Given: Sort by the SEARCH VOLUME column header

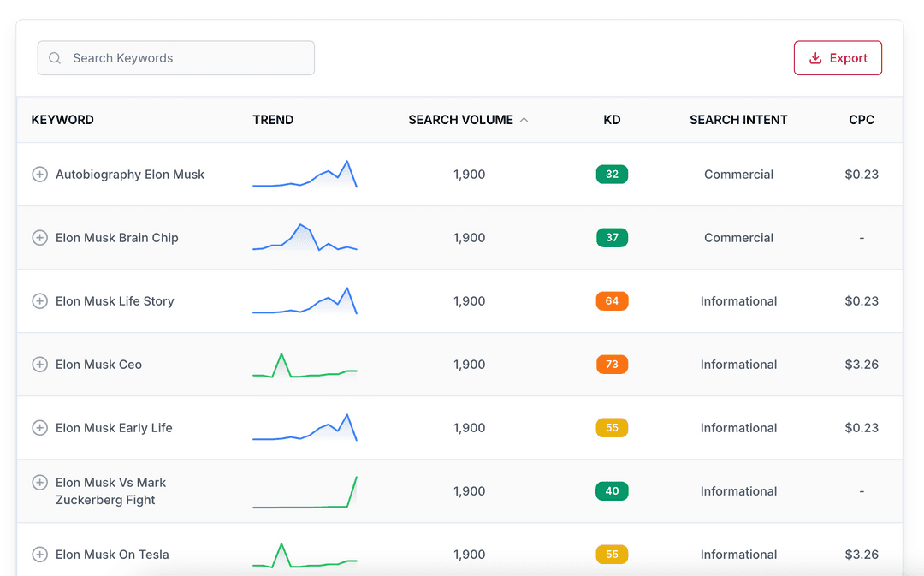Looking at the screenshot, I should [x=461, y=120].
